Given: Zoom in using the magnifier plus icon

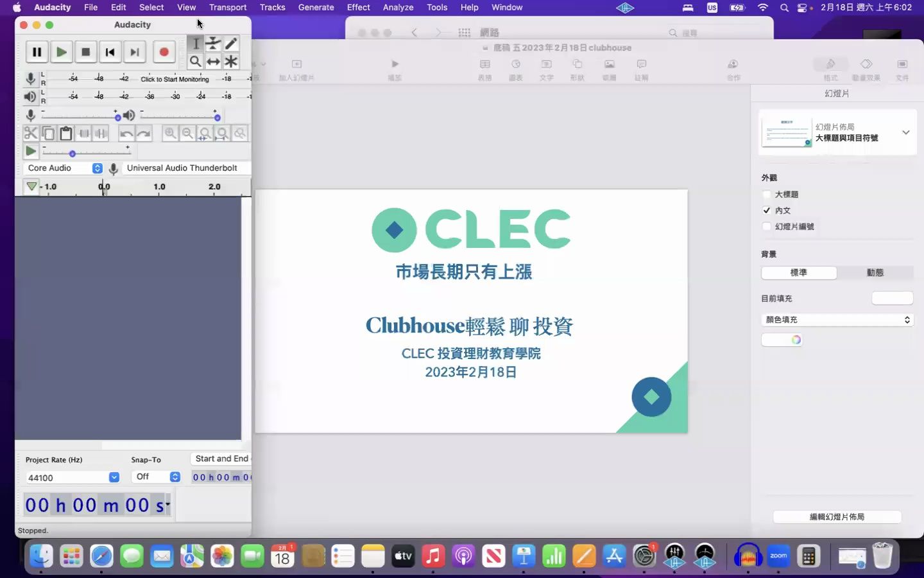Looking at the screenshot, I should click(170, 133).
